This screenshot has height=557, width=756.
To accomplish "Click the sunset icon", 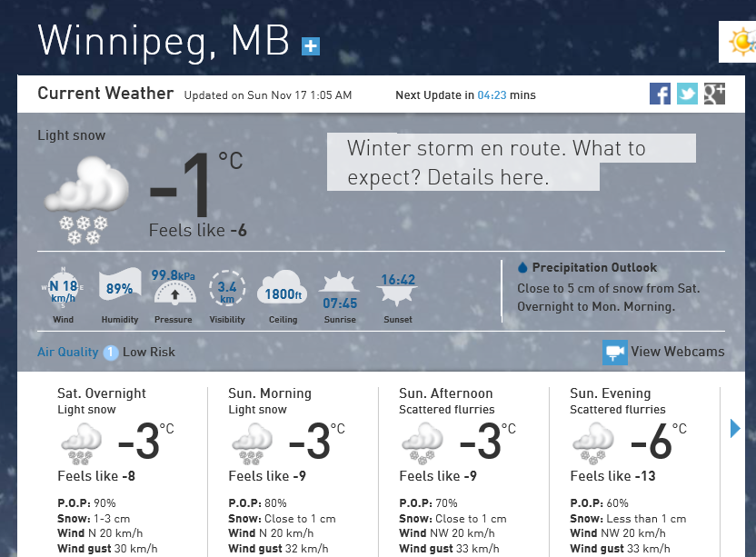I will (398, 289).
